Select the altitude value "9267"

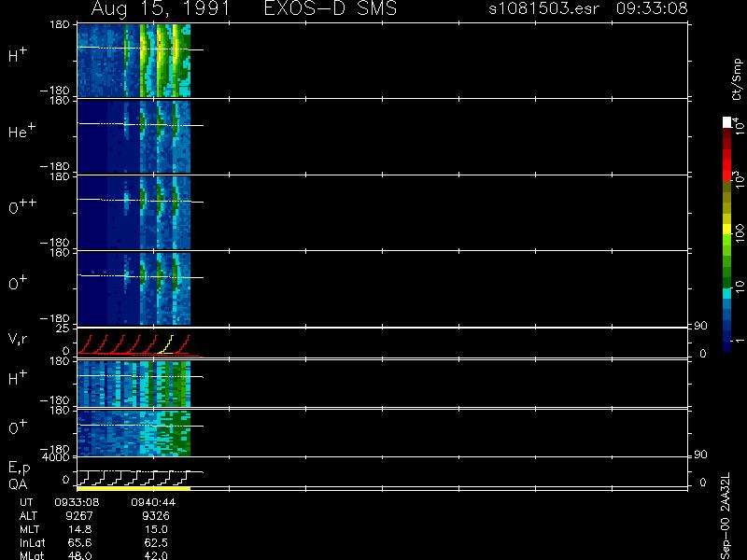pos(79,516)
